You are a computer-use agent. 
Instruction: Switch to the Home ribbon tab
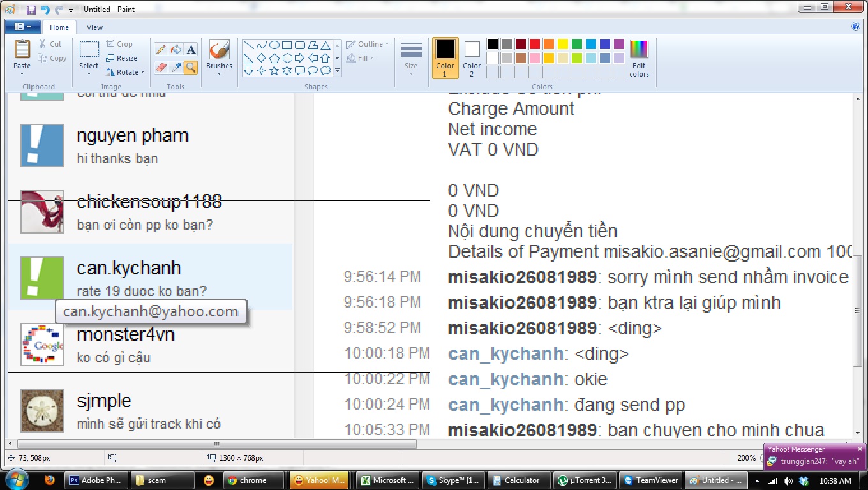tap(59, 27)
